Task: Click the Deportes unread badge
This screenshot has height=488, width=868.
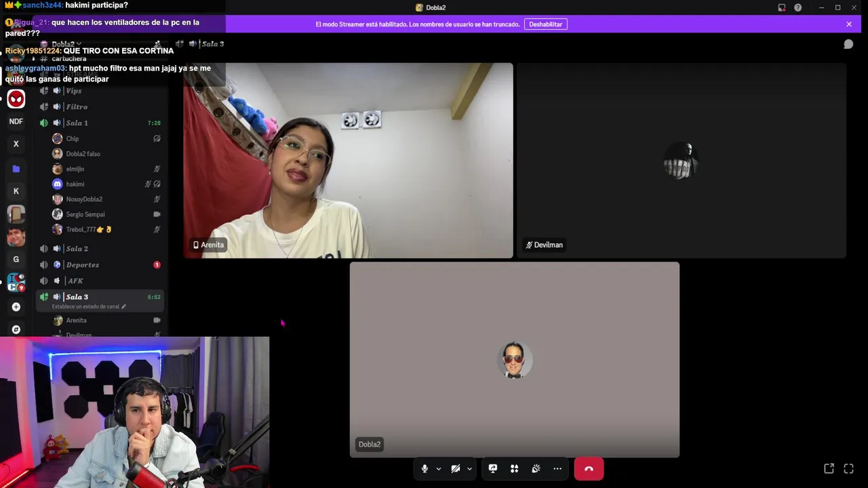Action: [x=157, y=265]
